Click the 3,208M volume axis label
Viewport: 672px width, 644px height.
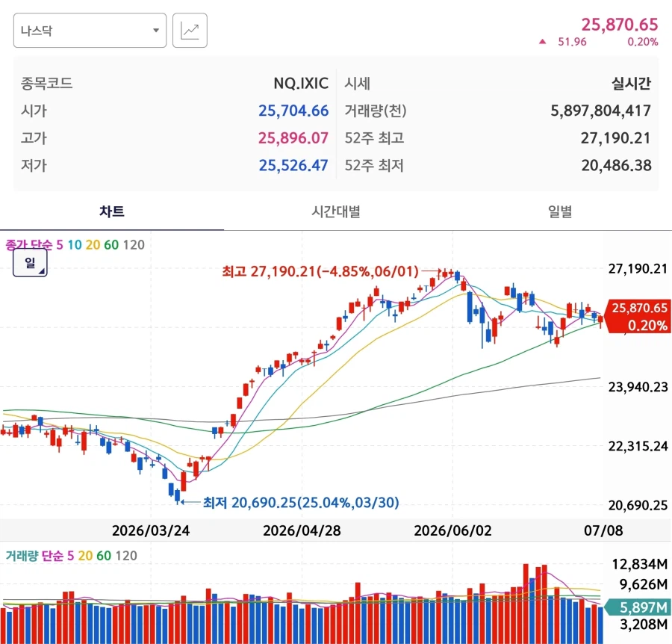click(644, 625)
